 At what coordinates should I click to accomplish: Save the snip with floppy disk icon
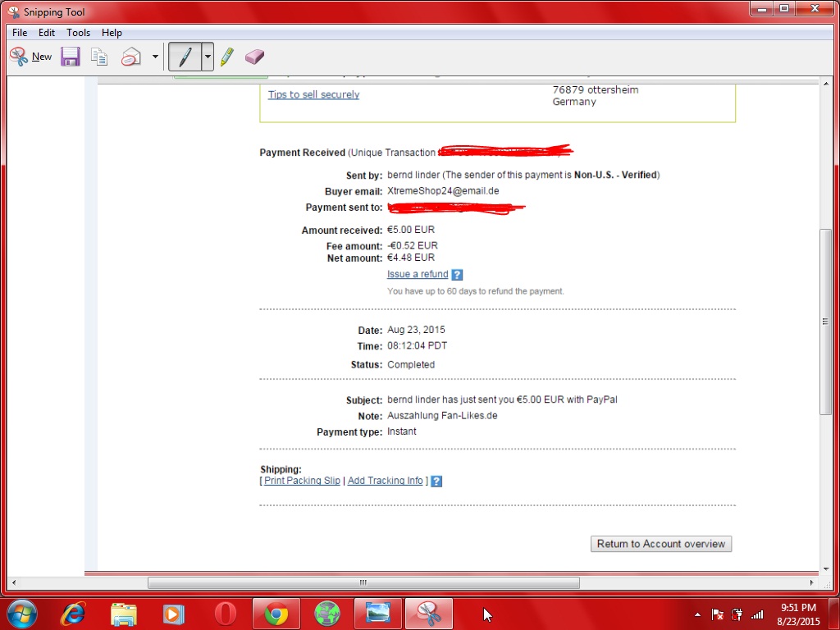(71, 57)
